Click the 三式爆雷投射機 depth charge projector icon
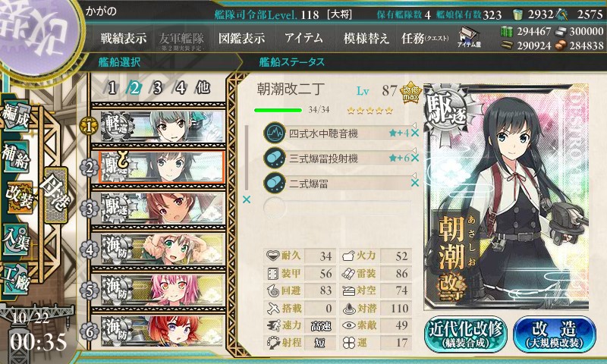 pos(274,158)
